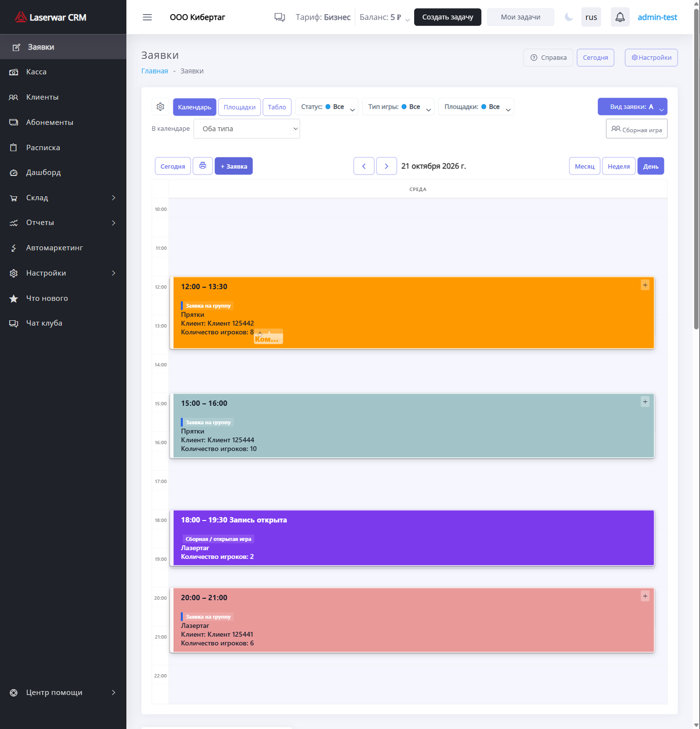Open Абонементы in the sidebar

[63, 122]
